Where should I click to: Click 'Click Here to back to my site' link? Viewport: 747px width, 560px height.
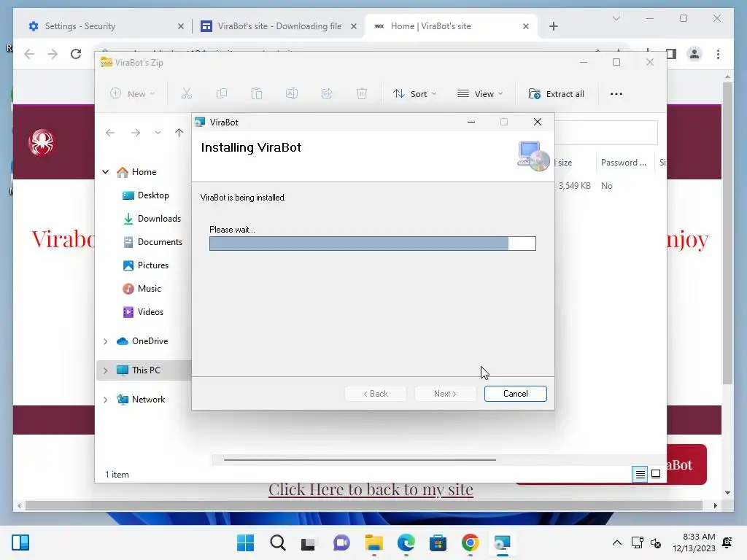coord(371,489)
